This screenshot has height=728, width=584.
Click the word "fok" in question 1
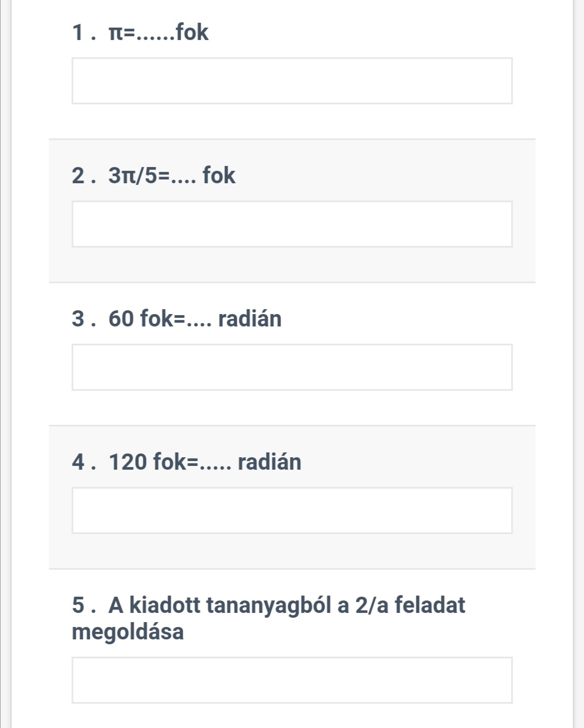click(192, 32)
